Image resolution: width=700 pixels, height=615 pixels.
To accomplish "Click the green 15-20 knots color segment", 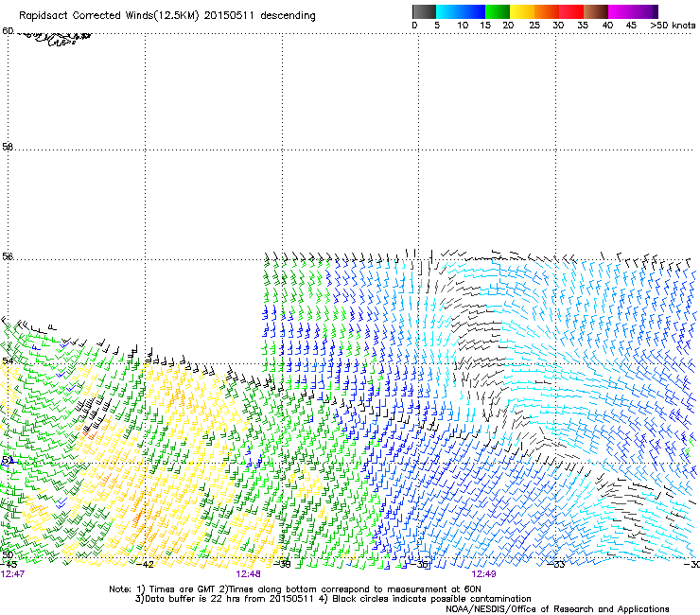I will (498, 11).
